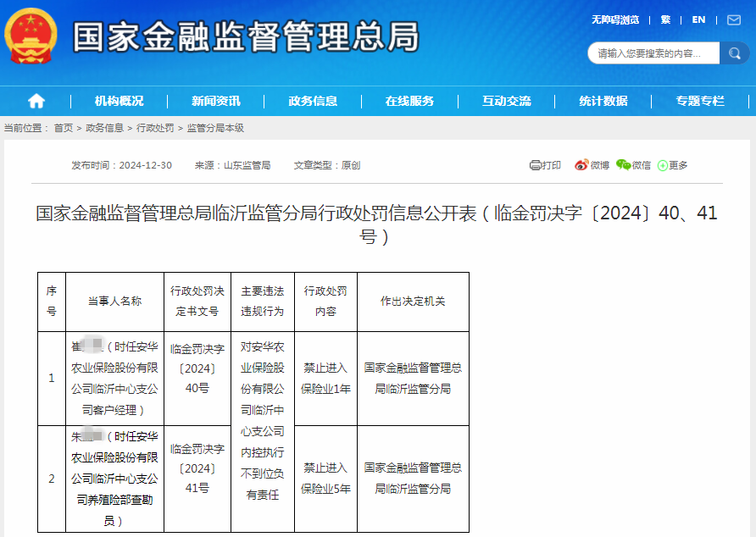The height and width of the screenshot is (537, 756).
Task: Click the article title heading
Action: click(x=376, y=224)
